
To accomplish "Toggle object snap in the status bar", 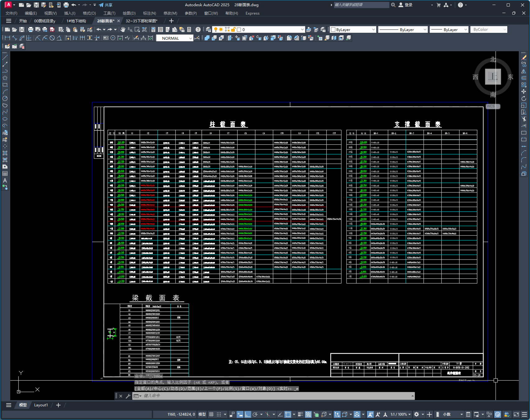I will coord(288,414).
